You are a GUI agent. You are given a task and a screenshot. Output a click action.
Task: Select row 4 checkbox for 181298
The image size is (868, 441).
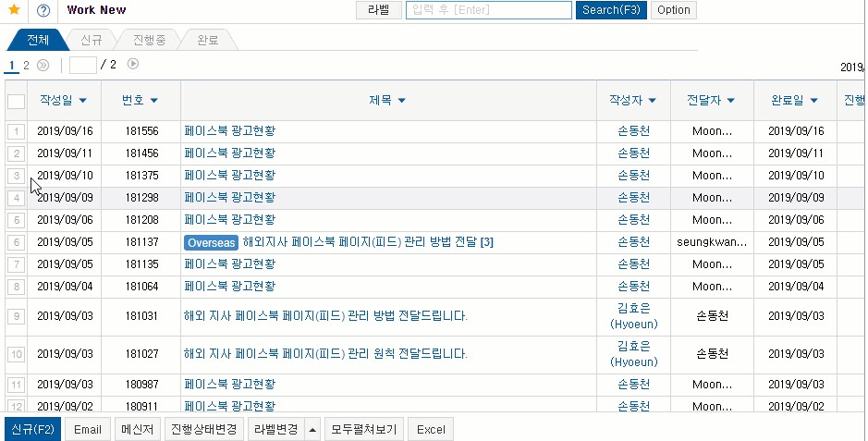pos(17,198)
